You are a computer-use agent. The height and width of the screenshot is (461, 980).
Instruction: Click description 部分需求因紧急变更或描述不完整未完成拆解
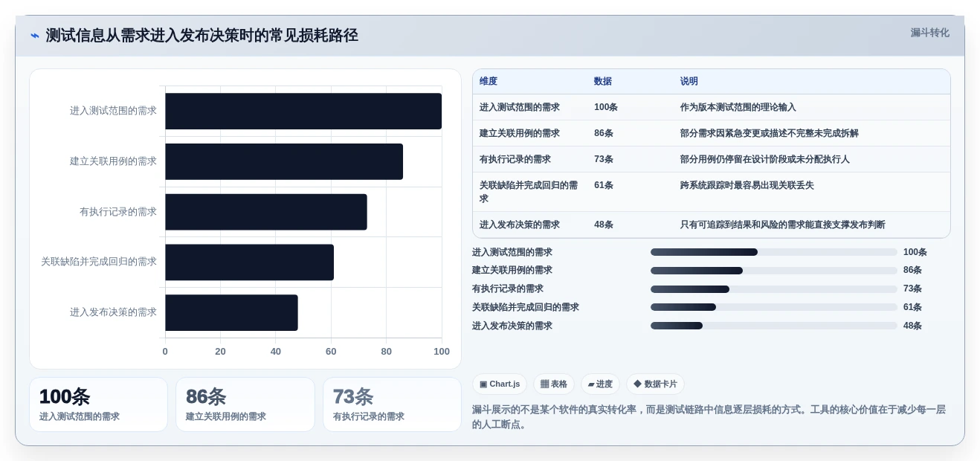[x=770, y=133]
